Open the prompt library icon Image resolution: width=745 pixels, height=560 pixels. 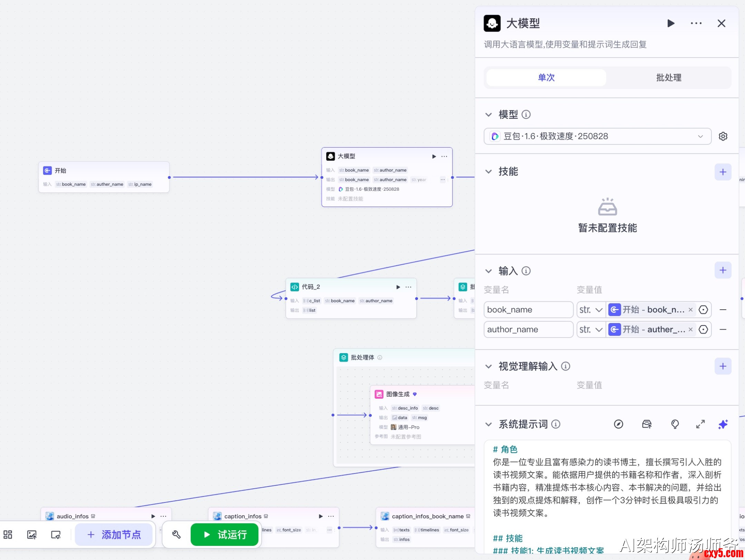647,424
